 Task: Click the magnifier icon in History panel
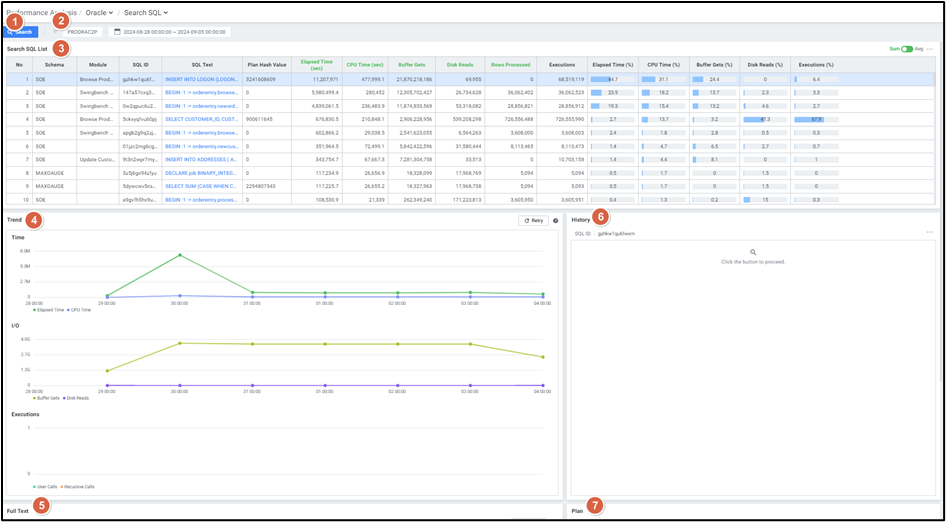[752, 252]
